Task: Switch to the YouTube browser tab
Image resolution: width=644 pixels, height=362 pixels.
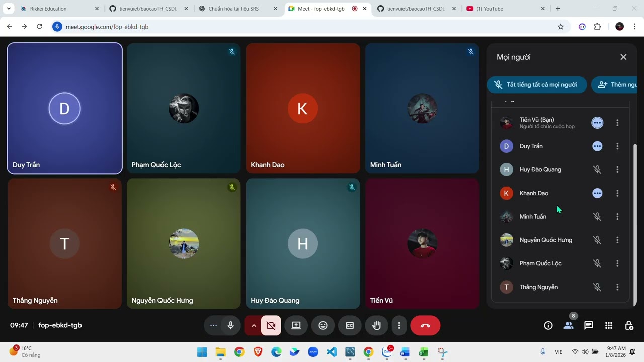Action: (505, 9)
